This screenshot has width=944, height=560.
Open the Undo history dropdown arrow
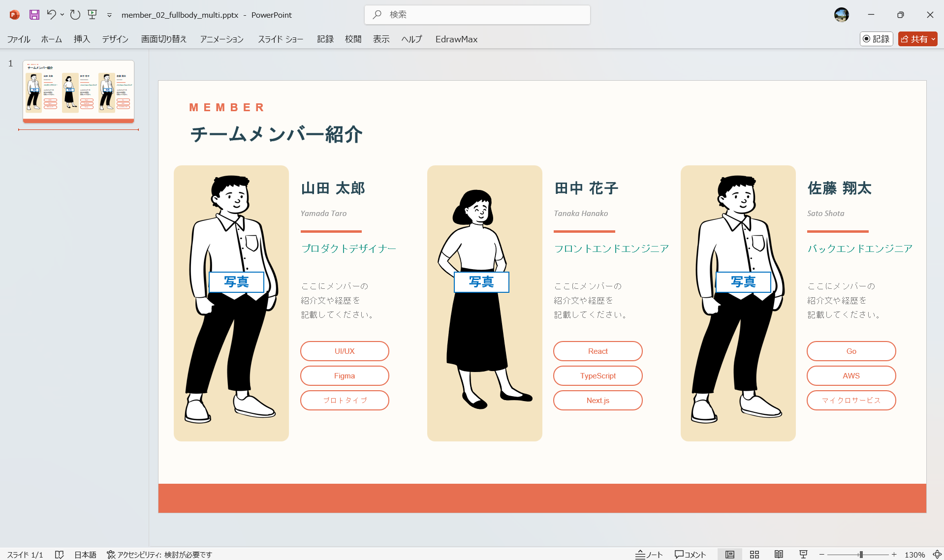pyautogui.click(x=62, y=15)
